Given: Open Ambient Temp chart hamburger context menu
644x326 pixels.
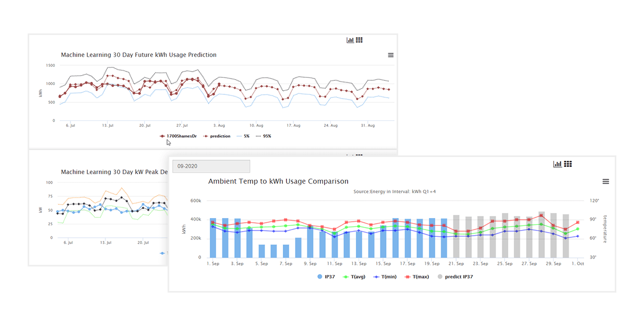Looking at the screenshot, I should coord(605,182).
